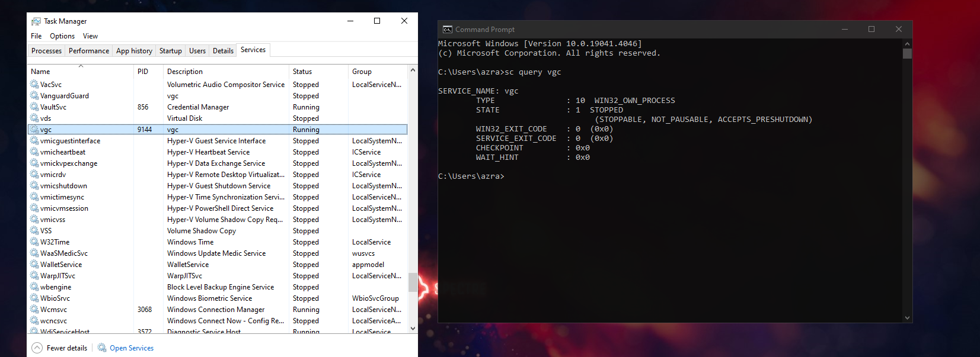Select the Volume Shadow Copy description

(202, 231)
